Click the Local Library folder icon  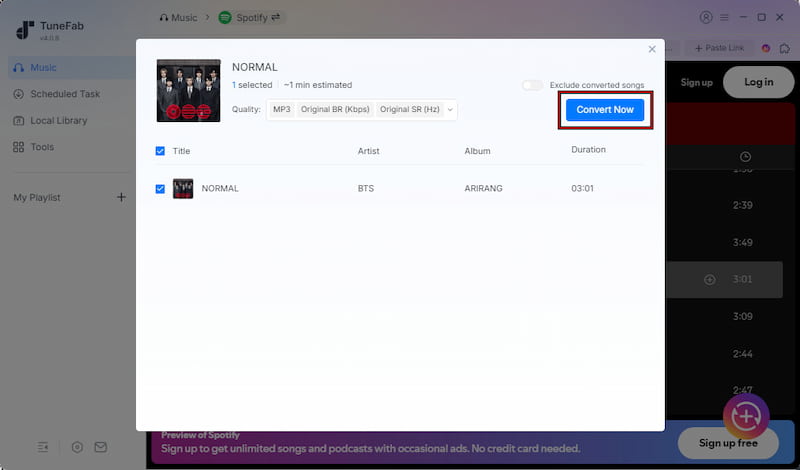[18, 121]
